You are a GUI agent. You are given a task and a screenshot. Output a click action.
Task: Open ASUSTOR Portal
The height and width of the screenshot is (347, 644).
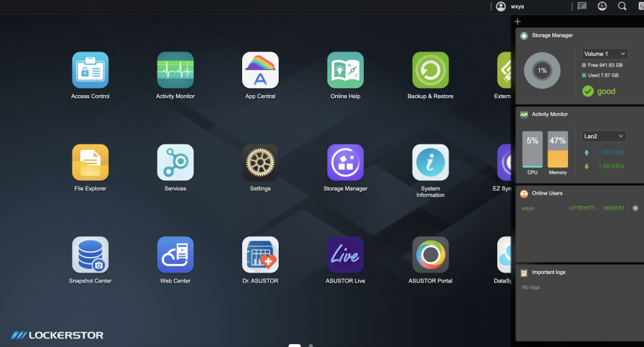[431, 255]
